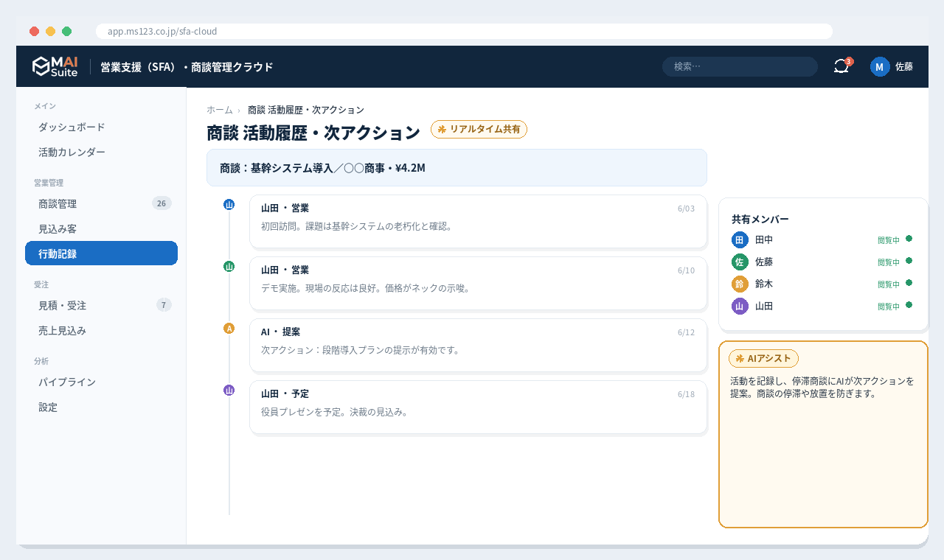Open ダッシュボード in the sidebar
The height and width of the screenshot is (560, 944).
click(101, 127)
